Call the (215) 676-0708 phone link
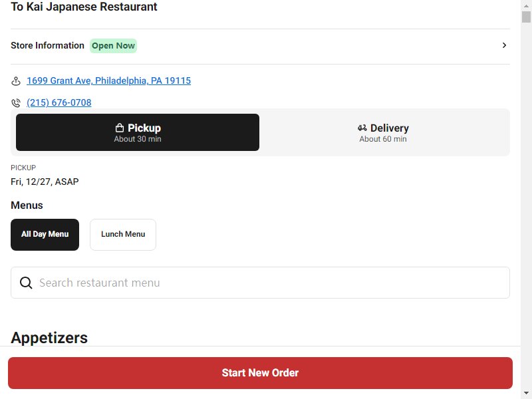Screen dimensions: 532x399 [59, 102]
